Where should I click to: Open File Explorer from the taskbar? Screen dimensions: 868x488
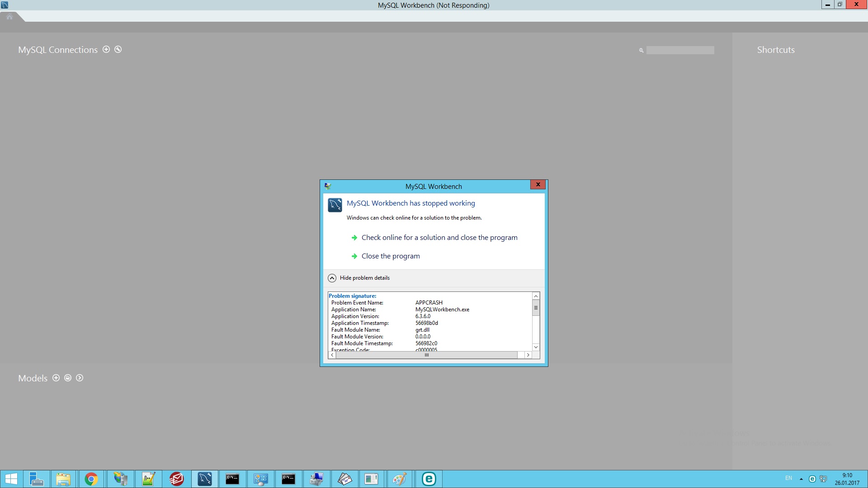click(63, 479)
